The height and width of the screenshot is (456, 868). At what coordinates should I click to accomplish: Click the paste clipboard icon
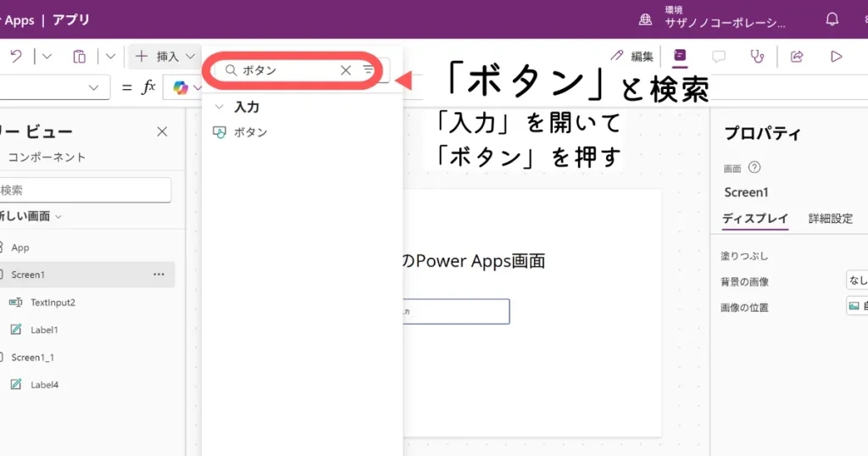point(79,57)
